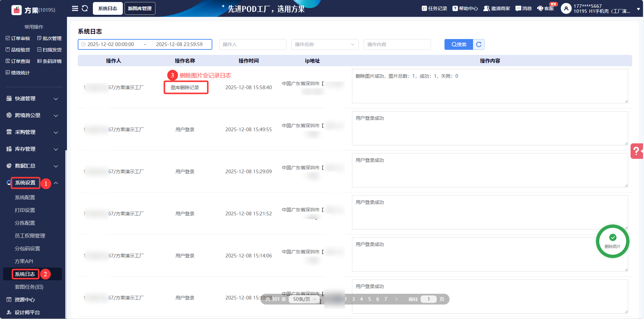Image resolution: width=644 pixels, height=319 pixels.
Task: Click the refresh icon in top bar
Action: 85,8
